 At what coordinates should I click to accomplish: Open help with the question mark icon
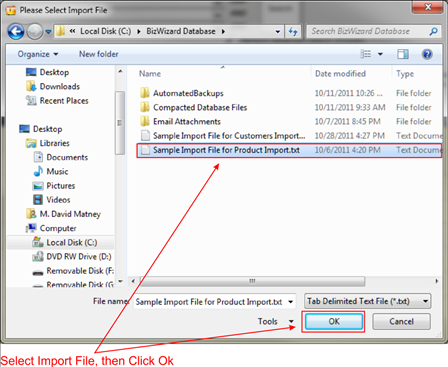[x=427, y=54]
